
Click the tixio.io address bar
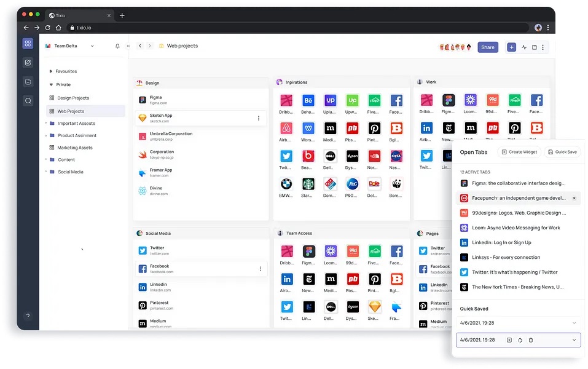click(297, 28)
